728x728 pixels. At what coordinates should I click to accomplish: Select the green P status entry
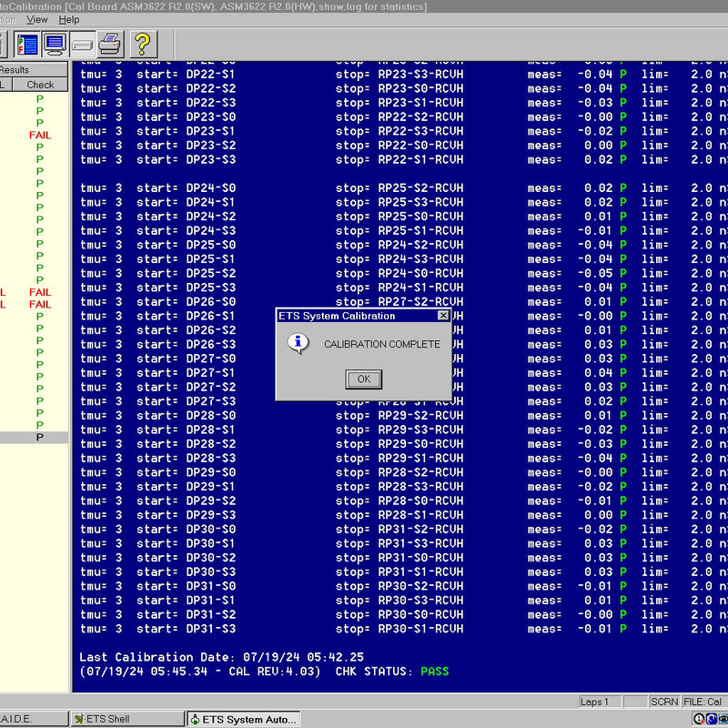point(41,100)
